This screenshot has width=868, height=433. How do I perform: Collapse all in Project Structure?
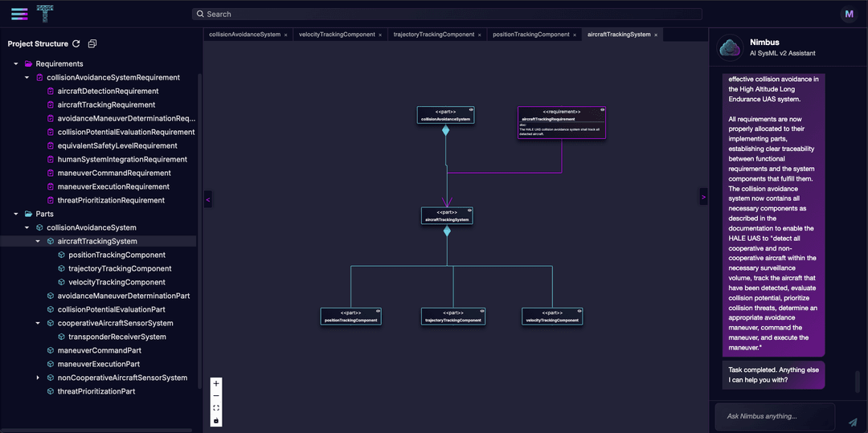[x=92, y=43]
